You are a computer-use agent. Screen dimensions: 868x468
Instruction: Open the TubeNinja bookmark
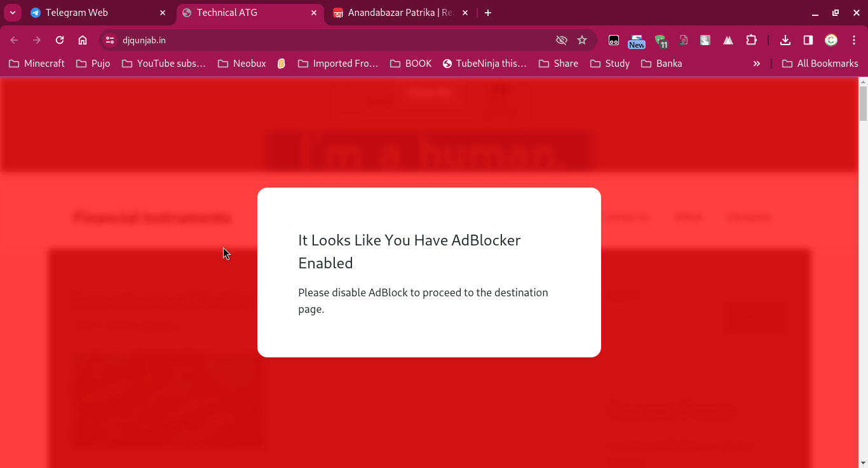[485, 64]
